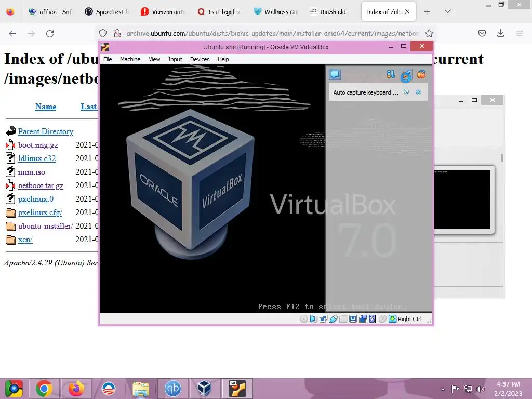Click the notification sort order icon
The image size is (532, 399).
tap(391, 74)
